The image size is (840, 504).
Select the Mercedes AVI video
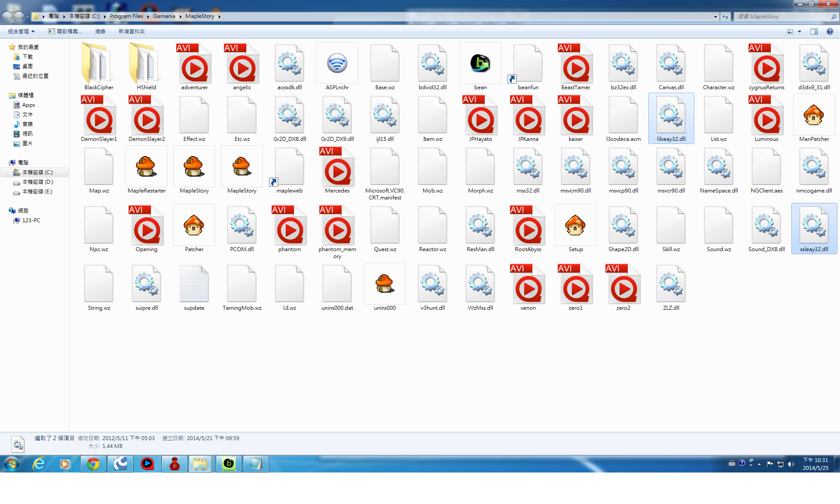click(337, 170)
